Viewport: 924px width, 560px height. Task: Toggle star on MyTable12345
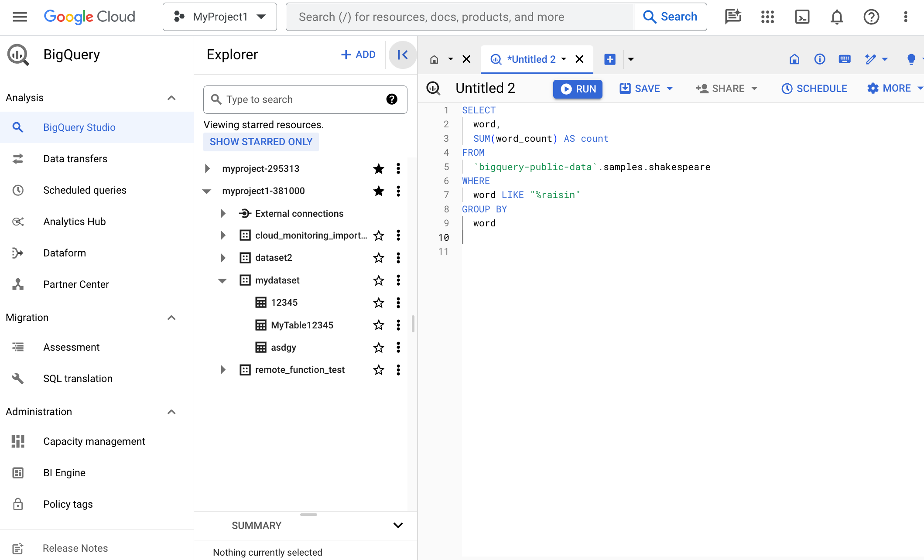click(378, 324)
